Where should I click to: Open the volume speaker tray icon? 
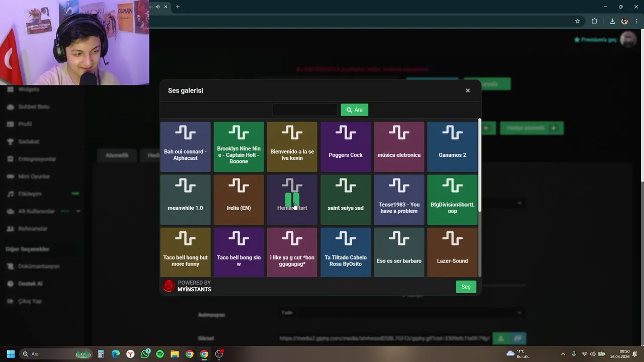tap(592, 354)
